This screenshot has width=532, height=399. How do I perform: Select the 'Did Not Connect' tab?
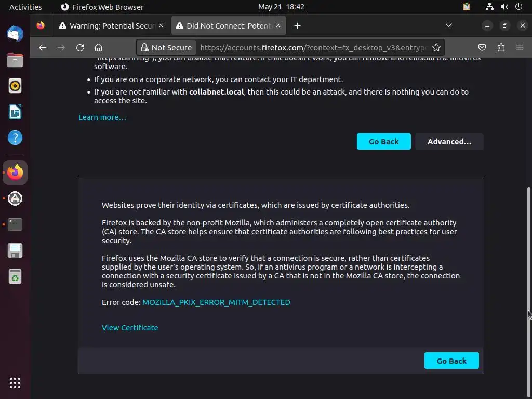229,26
